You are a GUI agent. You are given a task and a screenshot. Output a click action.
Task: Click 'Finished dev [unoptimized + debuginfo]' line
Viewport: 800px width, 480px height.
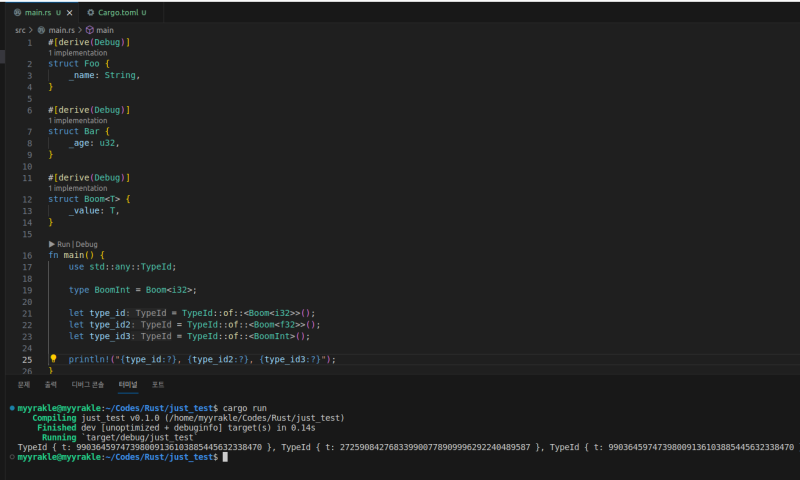point(176,427)
